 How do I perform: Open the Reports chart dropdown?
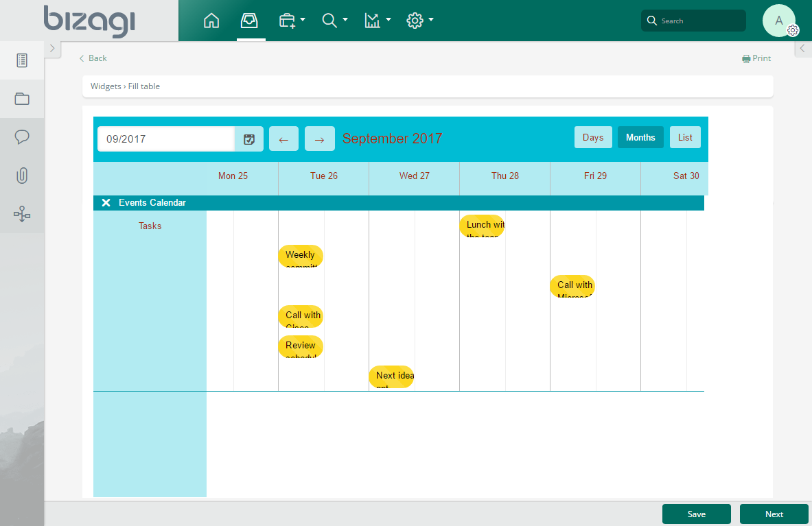pos(377,21)
